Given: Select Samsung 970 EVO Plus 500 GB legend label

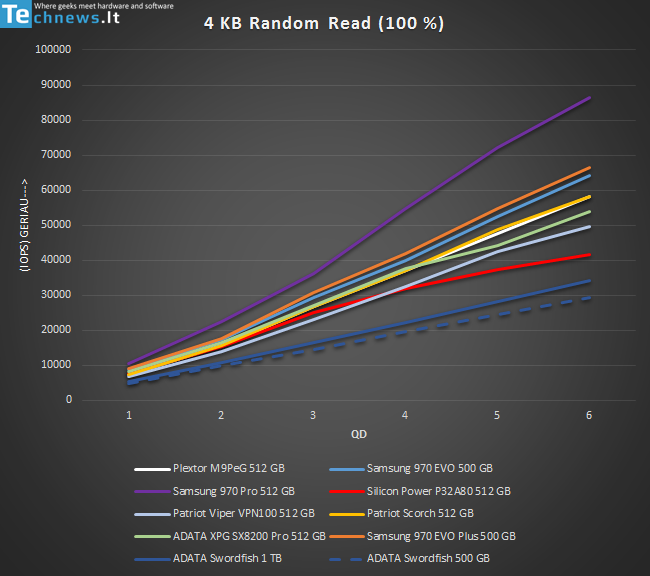Looking at the screenshot, I should pyautogui.click(x=441, y=536).
